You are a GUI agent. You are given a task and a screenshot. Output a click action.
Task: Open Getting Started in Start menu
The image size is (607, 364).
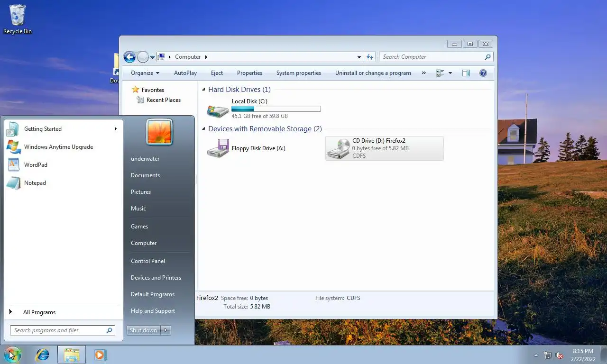point(63,129)
